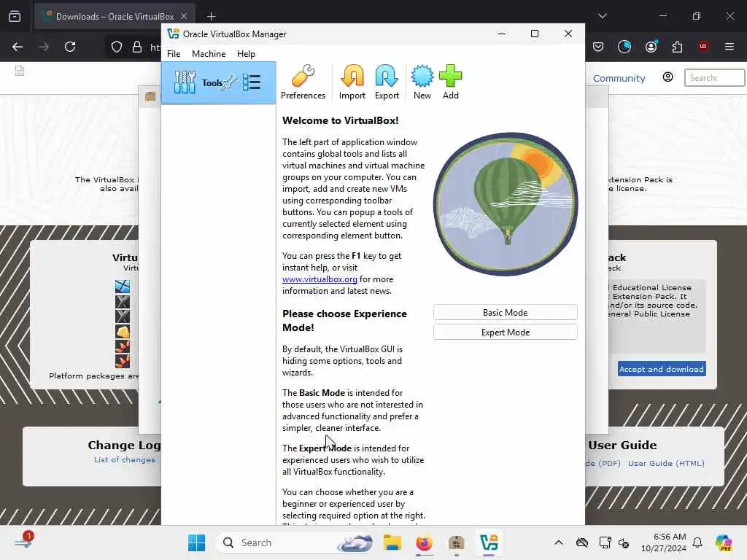Open List of changes link in browser
Screen dimensions: 747x560
[x=124, y=460]
